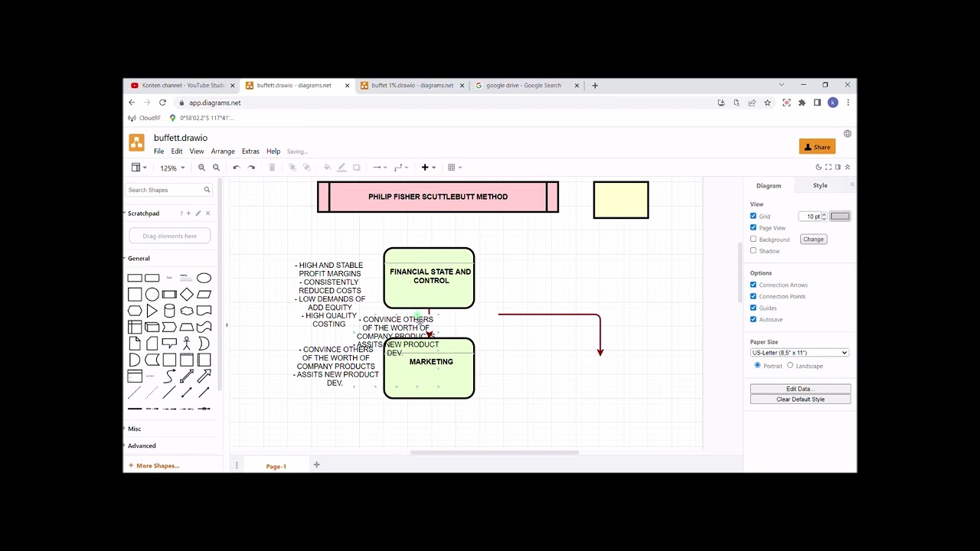Screen dimensions: 980x551
Task: Toggle the Grid checkbox
Action: [753, 216]
